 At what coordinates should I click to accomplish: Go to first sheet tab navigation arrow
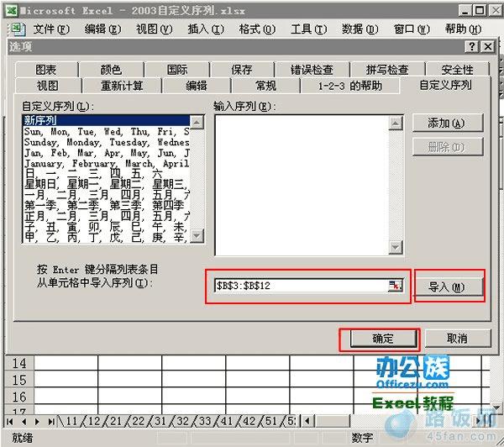(9, 421)
